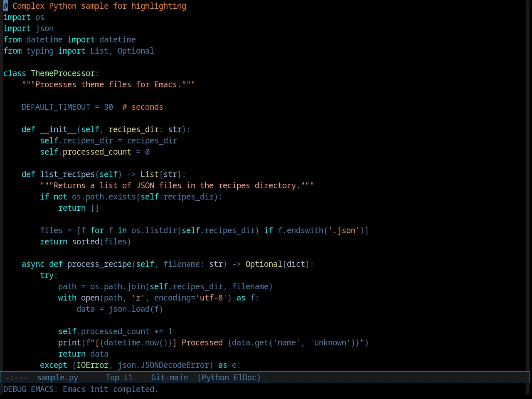Click the '.json' string literal
The height and width of the screenshot is (399, 532).
(x=344, y=230)
